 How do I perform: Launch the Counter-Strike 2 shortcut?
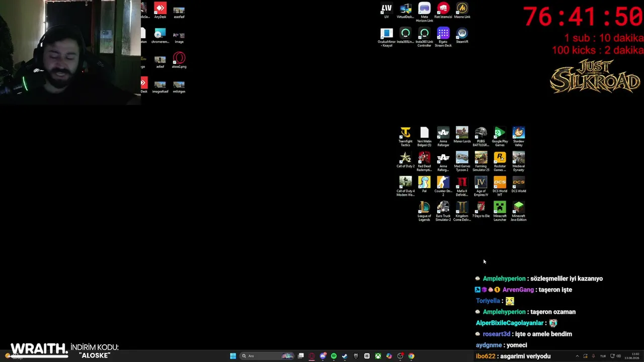click(443, 186)
